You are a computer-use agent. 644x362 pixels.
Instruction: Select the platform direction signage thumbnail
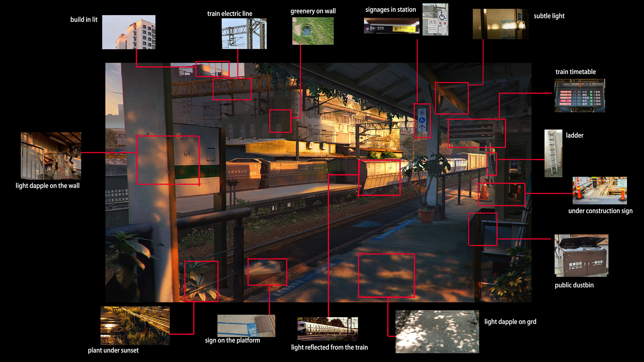[391, 26]
